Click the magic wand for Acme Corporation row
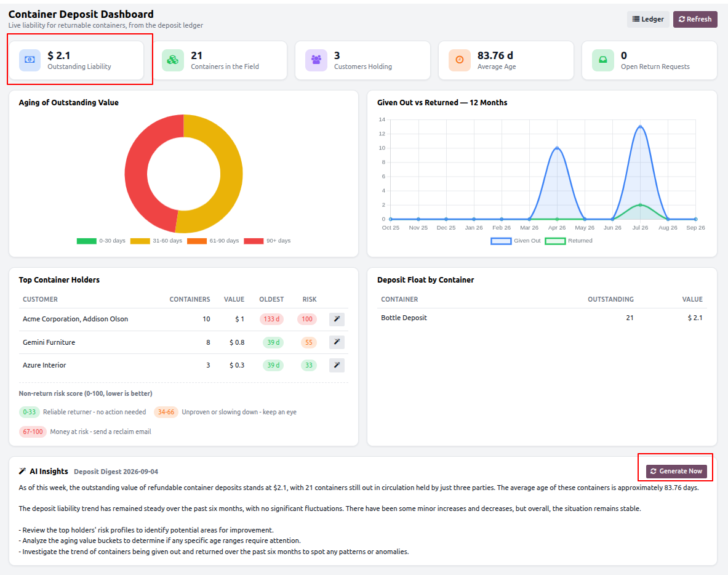This screenshot has height=575, width=728. [x=337, y=319]
